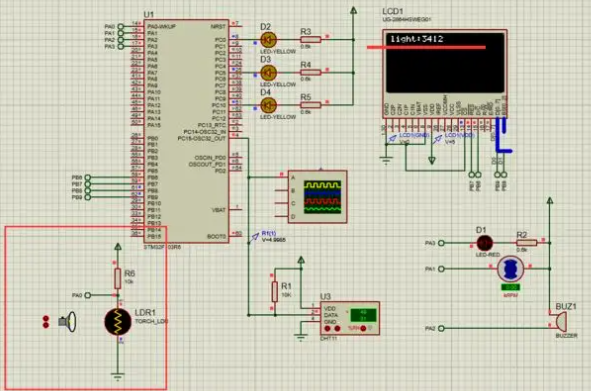Click the lower red torch distance dot
The width and height of the screenshot is (591, 391).
[46, 325]
